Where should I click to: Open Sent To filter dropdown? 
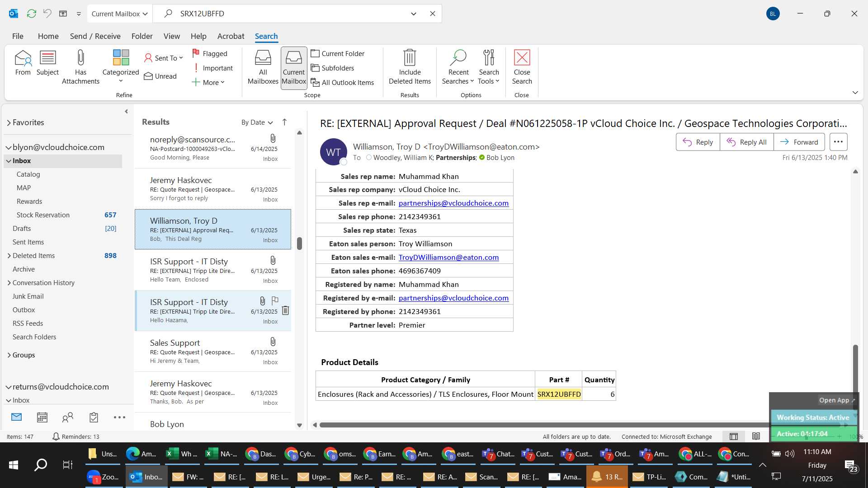click(163, 58)
